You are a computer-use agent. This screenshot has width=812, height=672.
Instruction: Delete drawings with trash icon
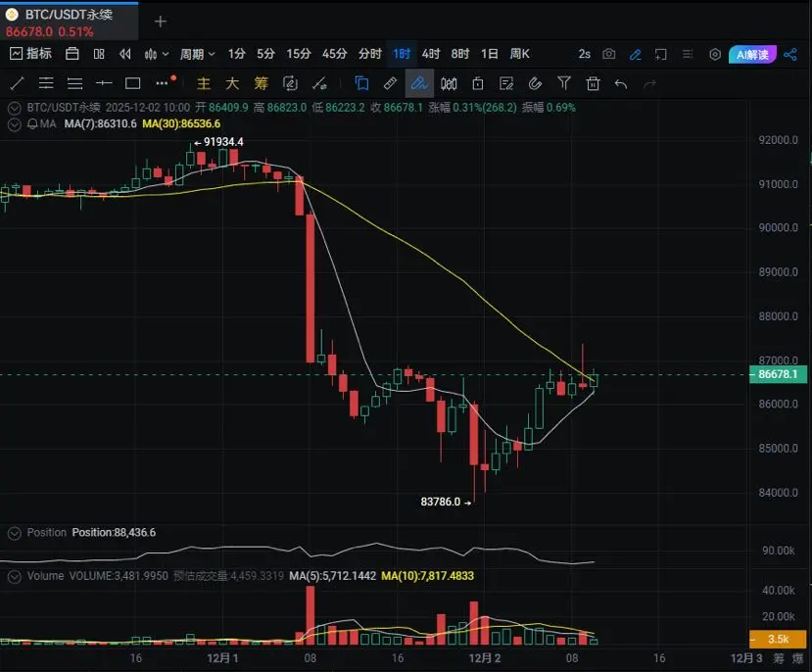pos(593,83)
